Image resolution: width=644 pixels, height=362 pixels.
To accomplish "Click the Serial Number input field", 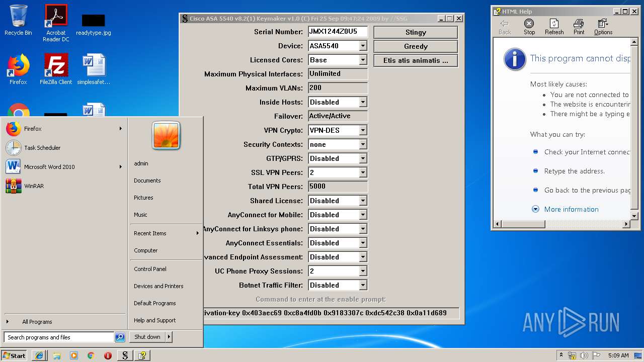I will click(338, 32).
